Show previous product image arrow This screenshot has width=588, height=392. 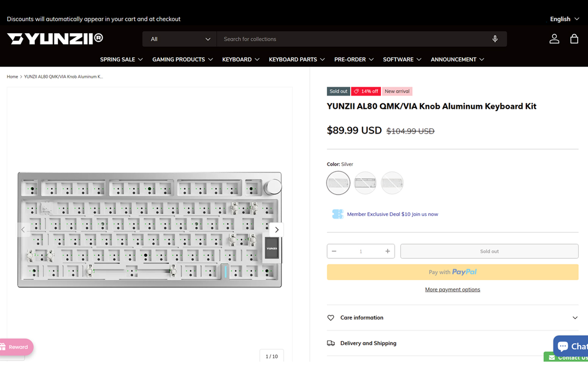point(23,229)
